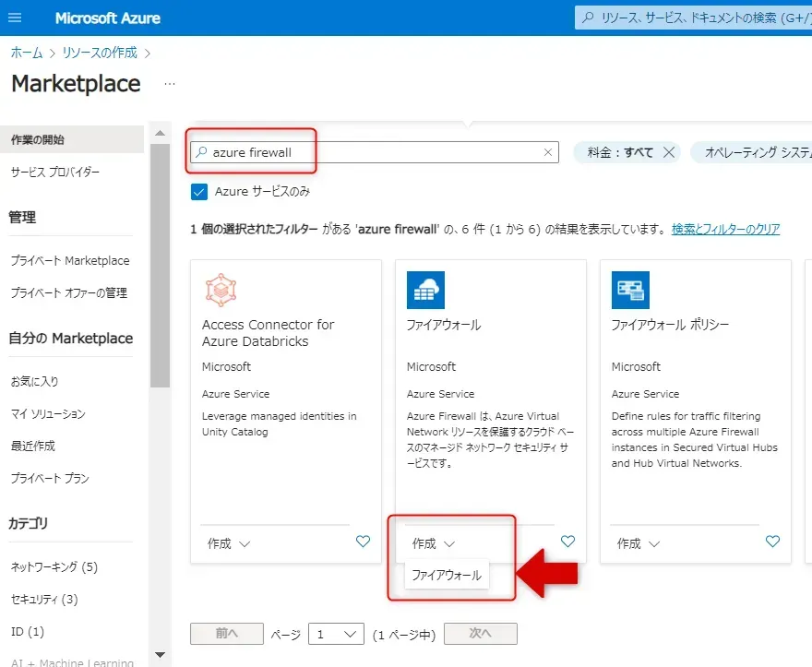
Task: Click the Firewall Policy service icon
Action: pos(630,290)
